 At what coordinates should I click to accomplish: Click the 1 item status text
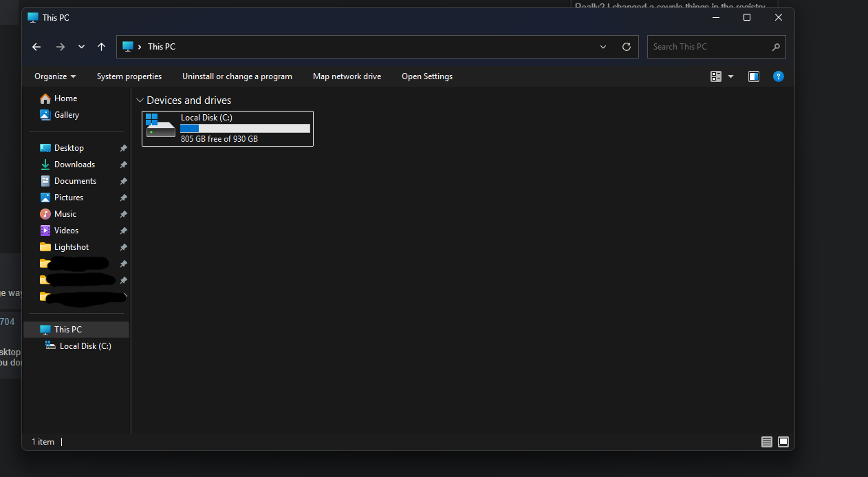tap(43, 442)
